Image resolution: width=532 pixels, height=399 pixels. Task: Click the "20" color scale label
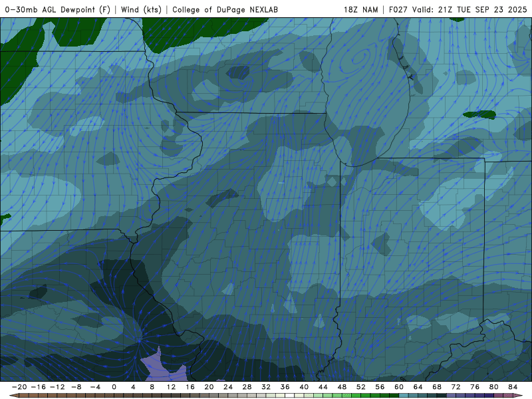pyautogui.click(x=209, y=387)
